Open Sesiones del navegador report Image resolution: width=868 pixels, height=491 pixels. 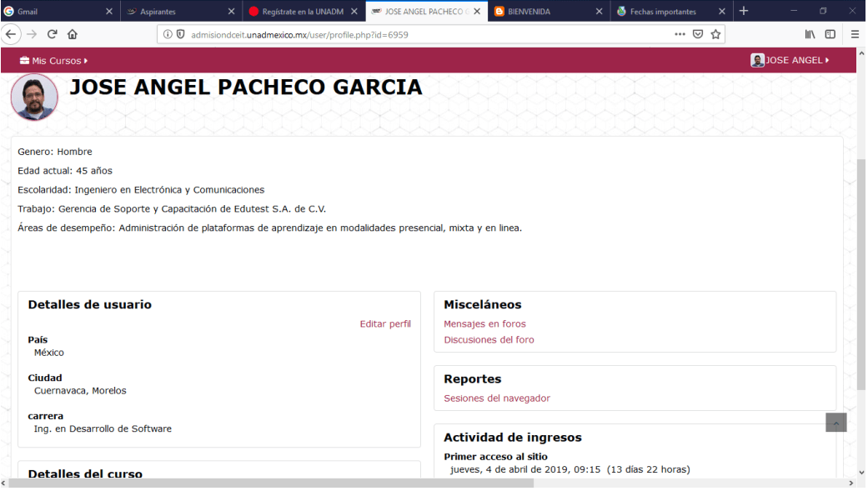pyautogui.click(x=496, y=398)
